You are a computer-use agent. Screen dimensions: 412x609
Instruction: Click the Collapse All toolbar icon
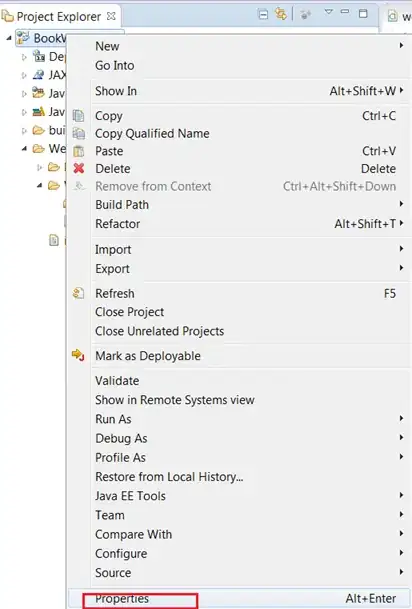tap(263, 15)
